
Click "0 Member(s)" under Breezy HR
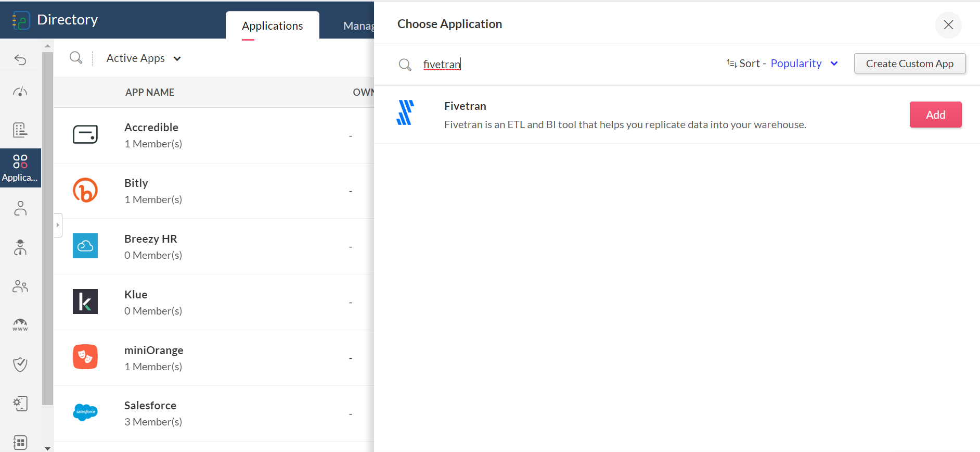tap(153, 255)
